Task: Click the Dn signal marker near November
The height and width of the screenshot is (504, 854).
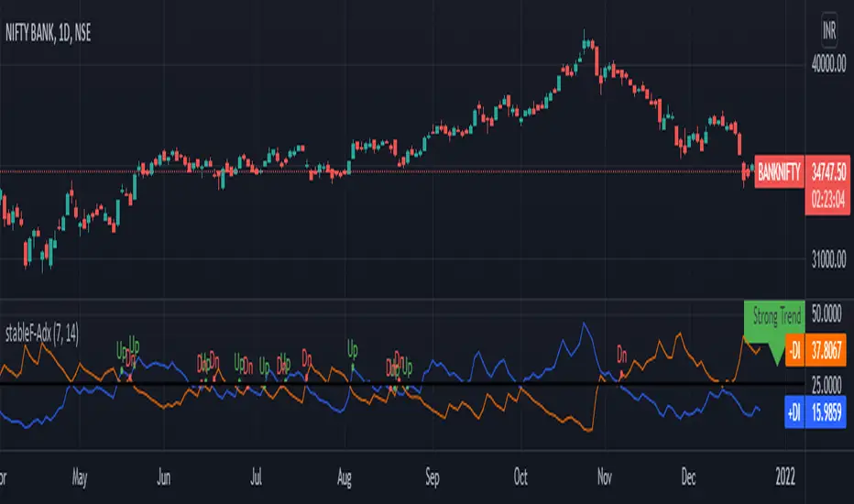Action: pyautogui.click(x=621, y=356)
